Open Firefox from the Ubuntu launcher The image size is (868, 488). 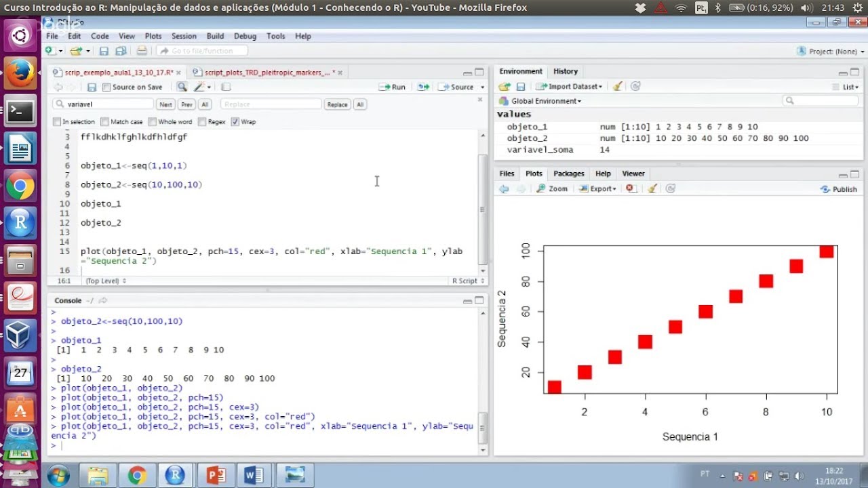(x=20, y=73)
